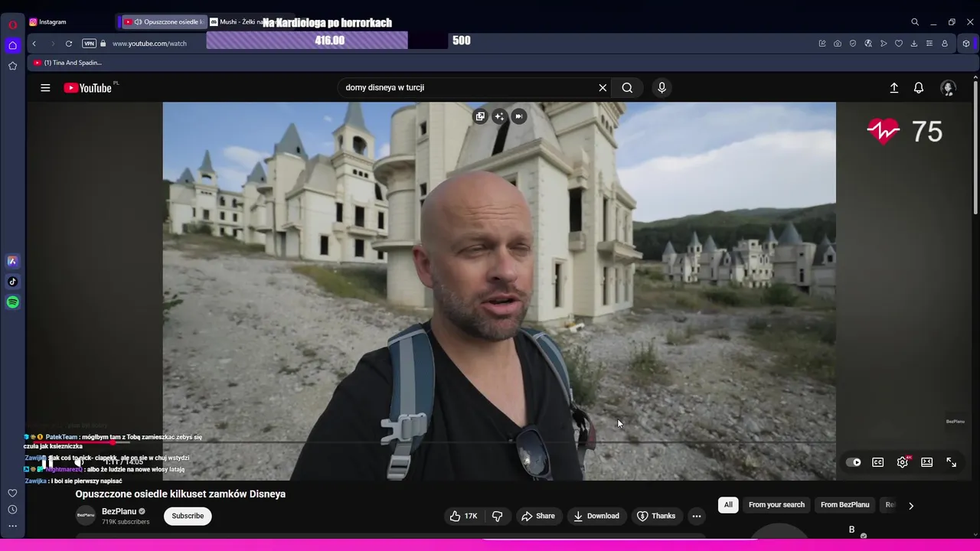The height and width of the screenshot is (551, 980).
Task: Dislike the video with thumbs-down
Action: (497, 516)
